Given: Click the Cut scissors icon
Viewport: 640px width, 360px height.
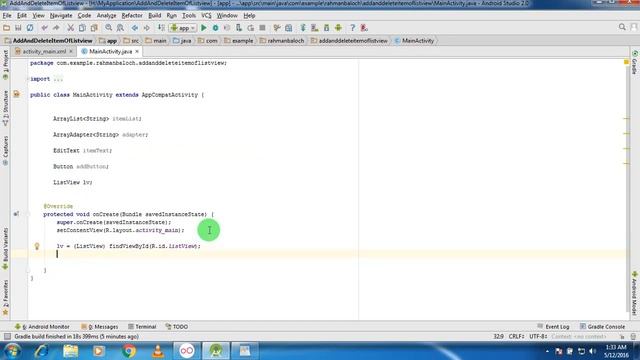Looking at the screenshot, I should [x=70, y=28].
